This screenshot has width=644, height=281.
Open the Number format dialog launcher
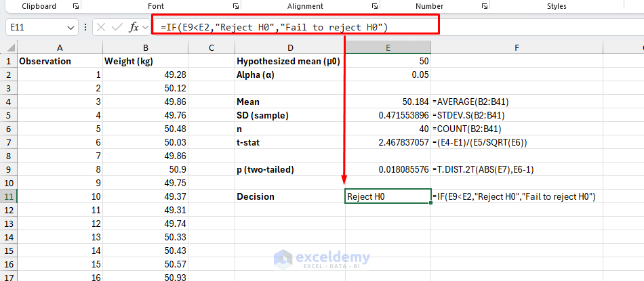(485, 6)
